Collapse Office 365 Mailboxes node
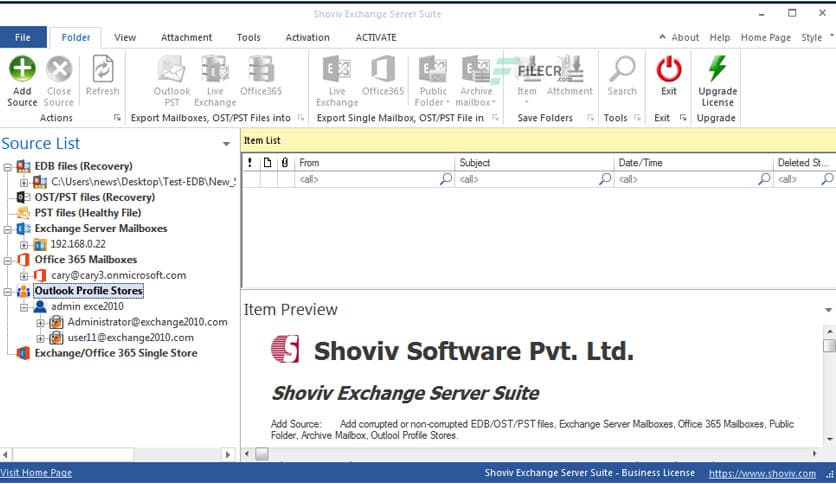The width and height of the screenshot is (836, 484). tap(7, 260)
